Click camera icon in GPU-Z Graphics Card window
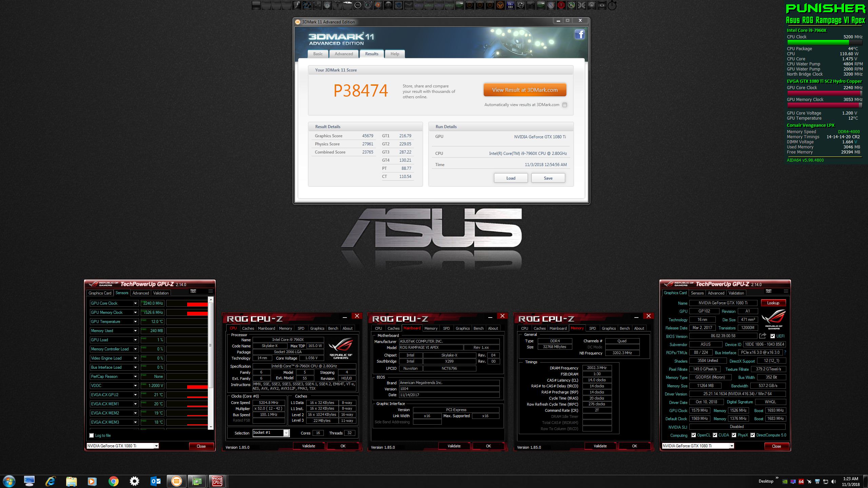Viewport: 868px width, 488px height. (769, 291)
